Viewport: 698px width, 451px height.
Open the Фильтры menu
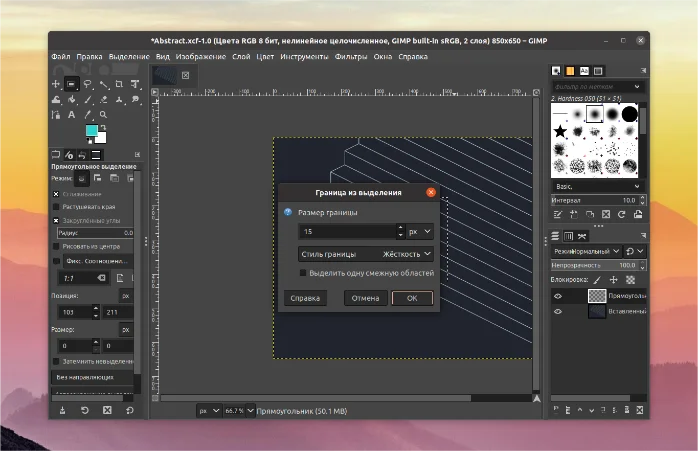351,57
